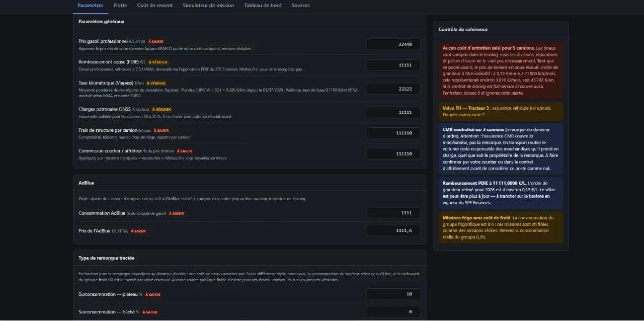Click the À SAISIR badge beside Commission courtier
This screenshot has height=321, width=644.
(x=185, y=151)
